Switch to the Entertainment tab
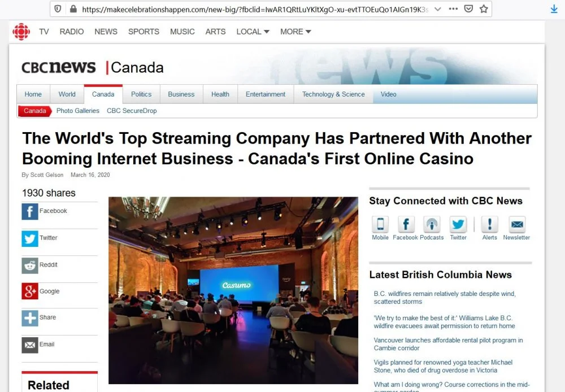 [266, 94]
